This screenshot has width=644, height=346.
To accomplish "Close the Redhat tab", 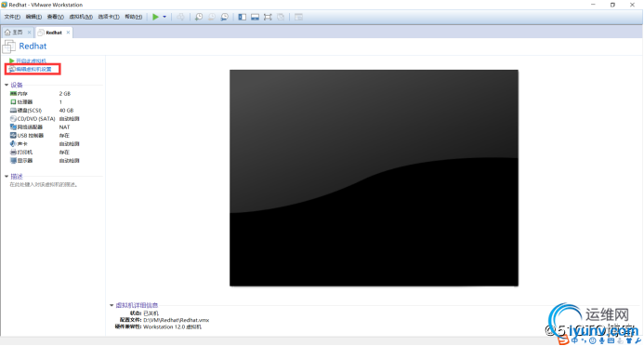I will (68, 32).
